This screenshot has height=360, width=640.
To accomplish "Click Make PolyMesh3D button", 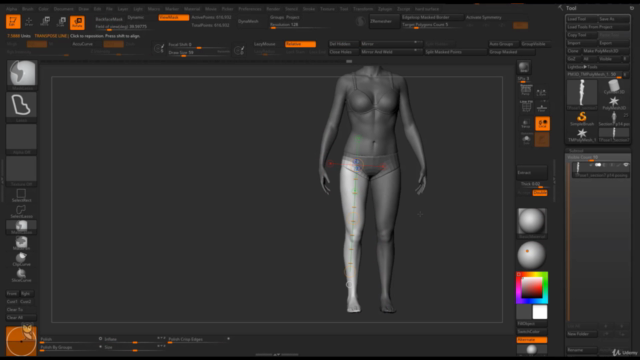I will pos(605,51).
